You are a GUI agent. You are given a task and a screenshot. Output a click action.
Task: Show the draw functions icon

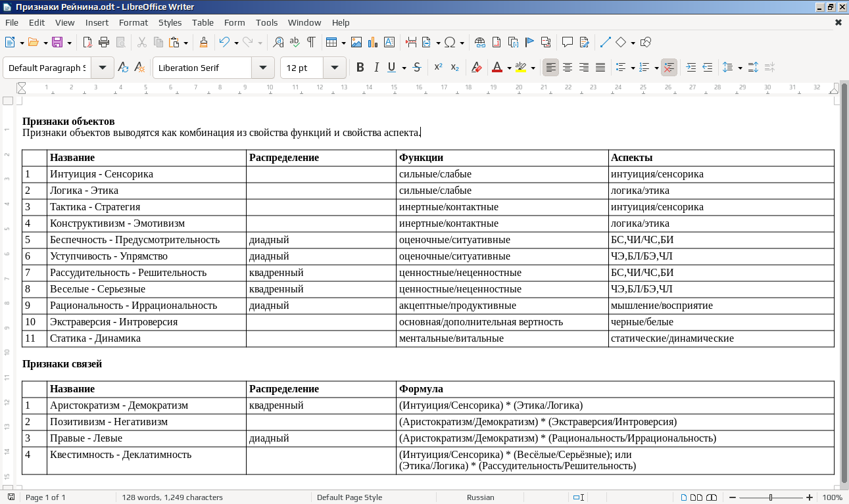(646, 43)
